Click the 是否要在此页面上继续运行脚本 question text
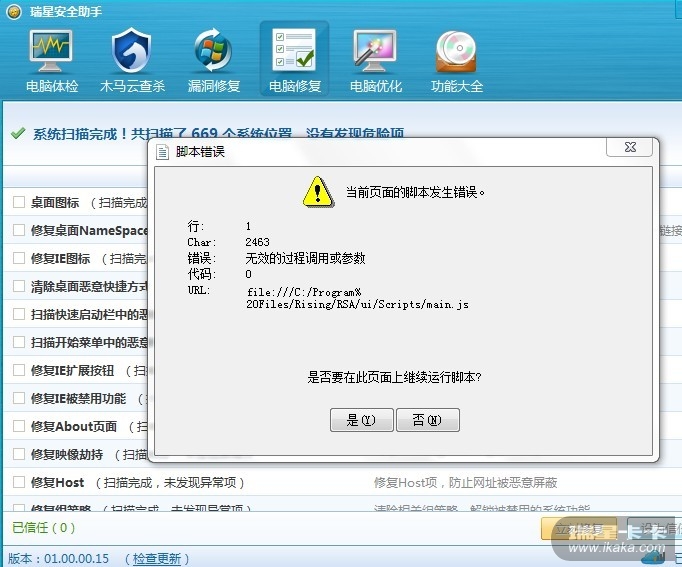The image size is (682, 567). point(394,377)
